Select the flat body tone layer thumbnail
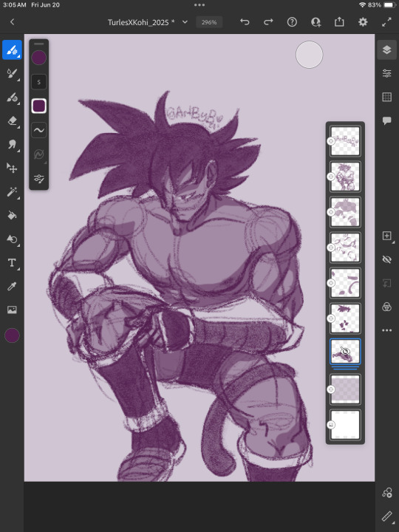 tap(345, 212)
